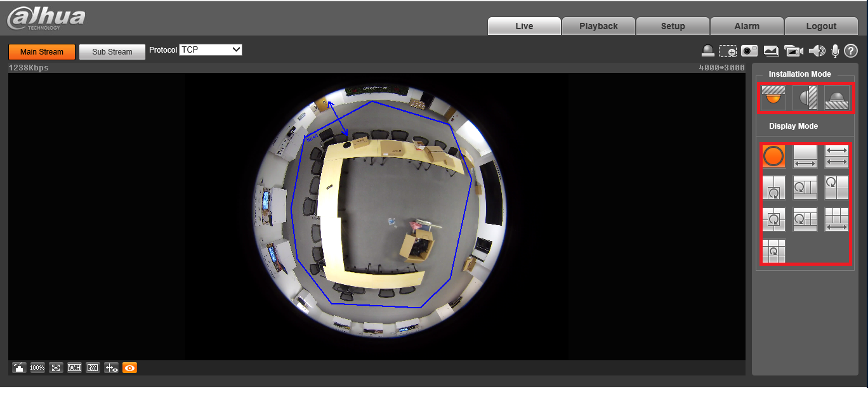868x411 pixels.
Task: Click the 1238Kbps bitrate text
Action: tap(29, 67)
